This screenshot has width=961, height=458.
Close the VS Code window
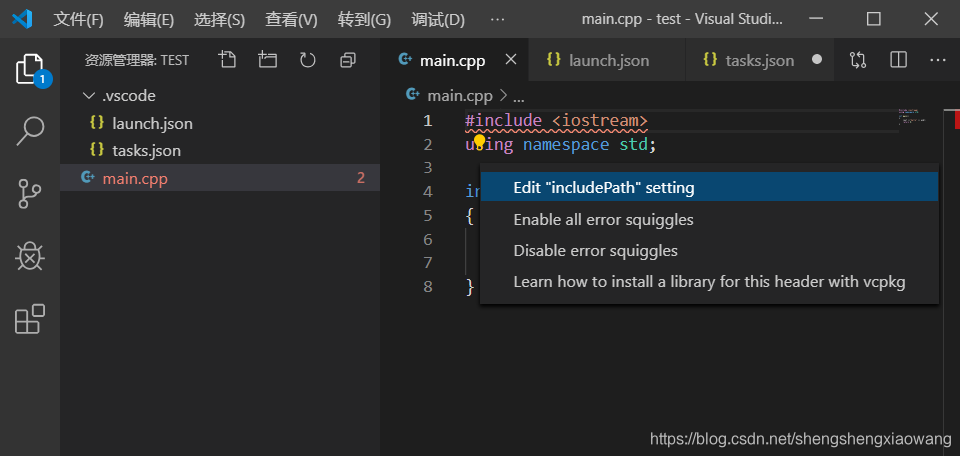(931, 20)
